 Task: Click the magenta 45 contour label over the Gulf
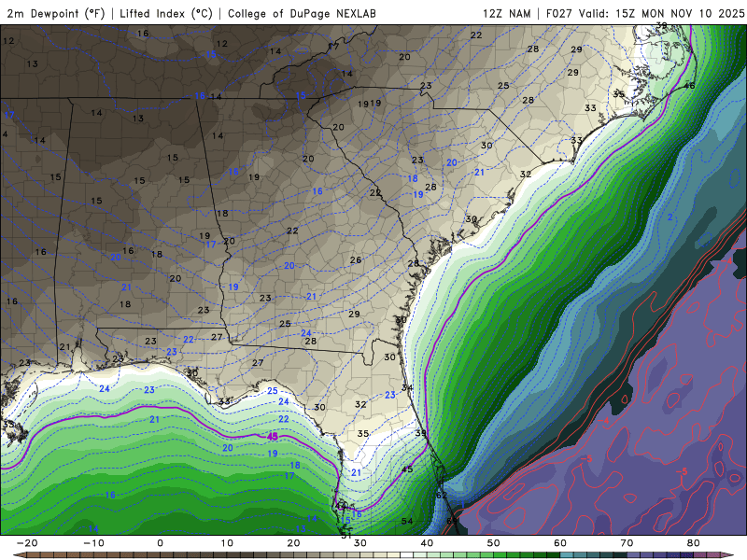point(273,436)
